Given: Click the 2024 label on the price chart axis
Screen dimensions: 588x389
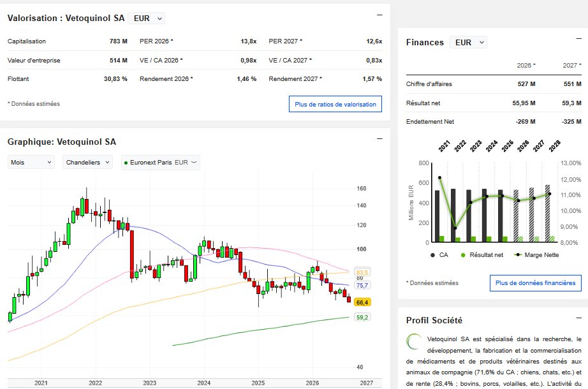Looking at the screenshot, I should [204, 383].
